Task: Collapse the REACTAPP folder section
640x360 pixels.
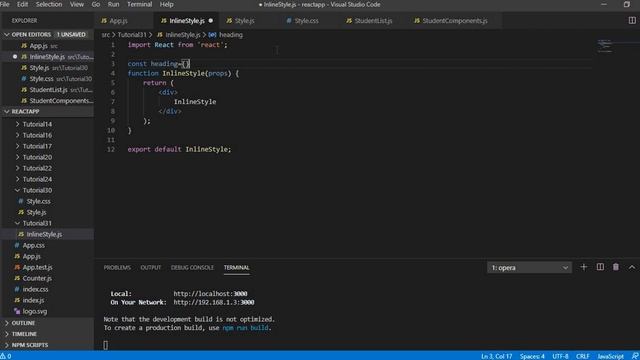Action: point(7,111)
